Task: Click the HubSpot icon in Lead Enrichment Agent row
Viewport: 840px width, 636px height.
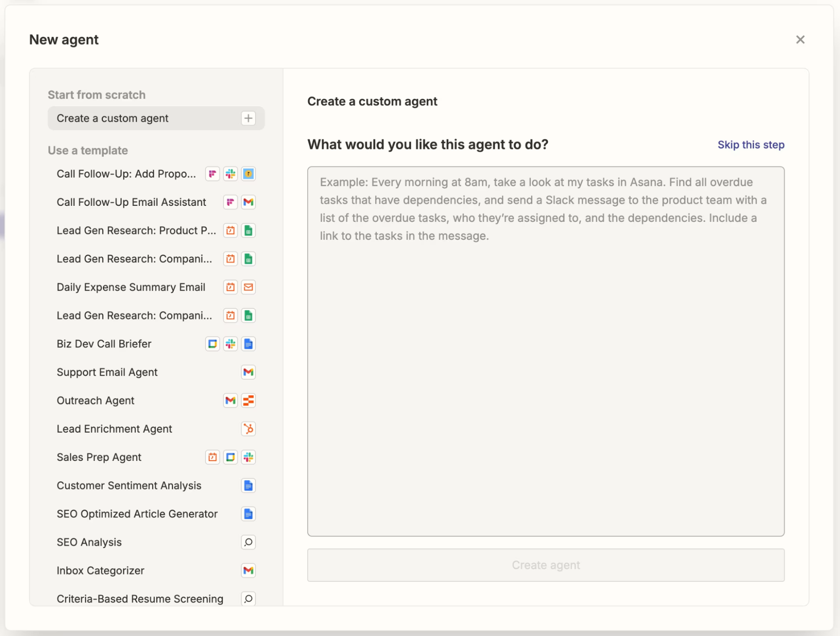Action: (248, 429)
